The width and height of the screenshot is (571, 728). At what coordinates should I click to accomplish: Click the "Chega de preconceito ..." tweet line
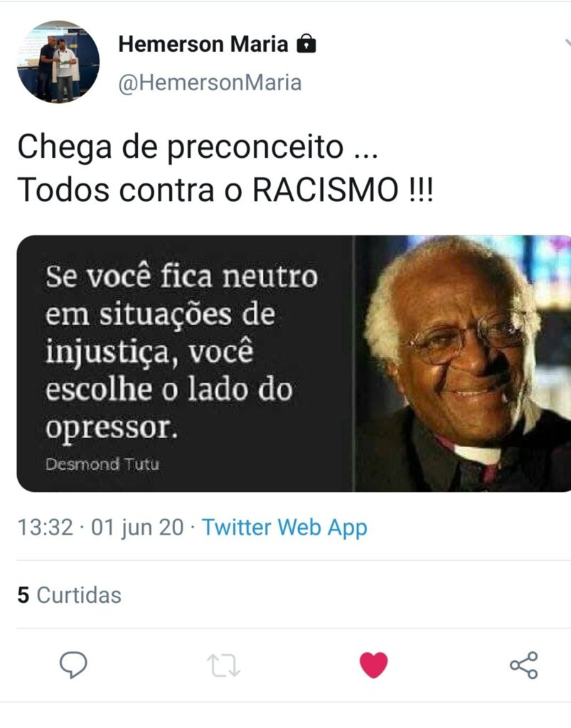click(198, 147)
